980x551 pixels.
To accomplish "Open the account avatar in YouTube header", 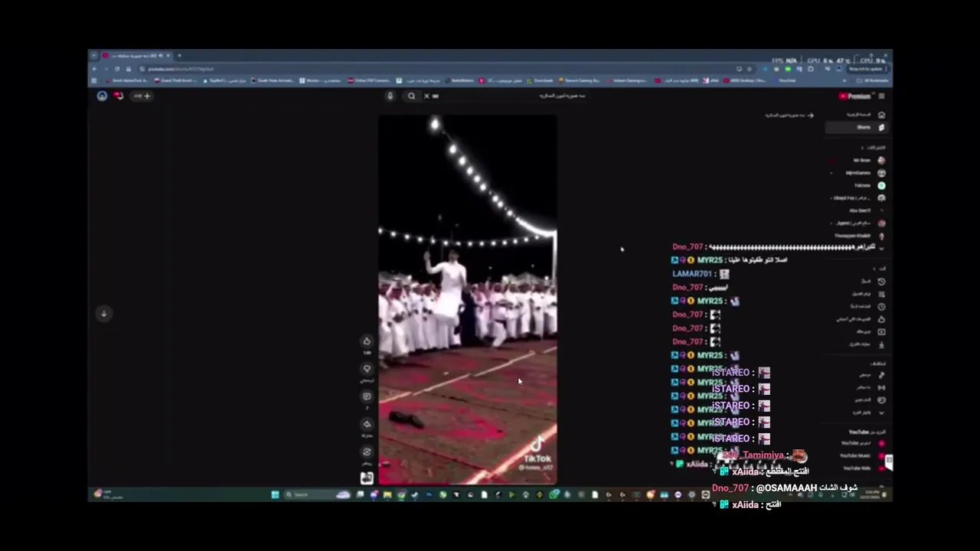I will point(102,96).
